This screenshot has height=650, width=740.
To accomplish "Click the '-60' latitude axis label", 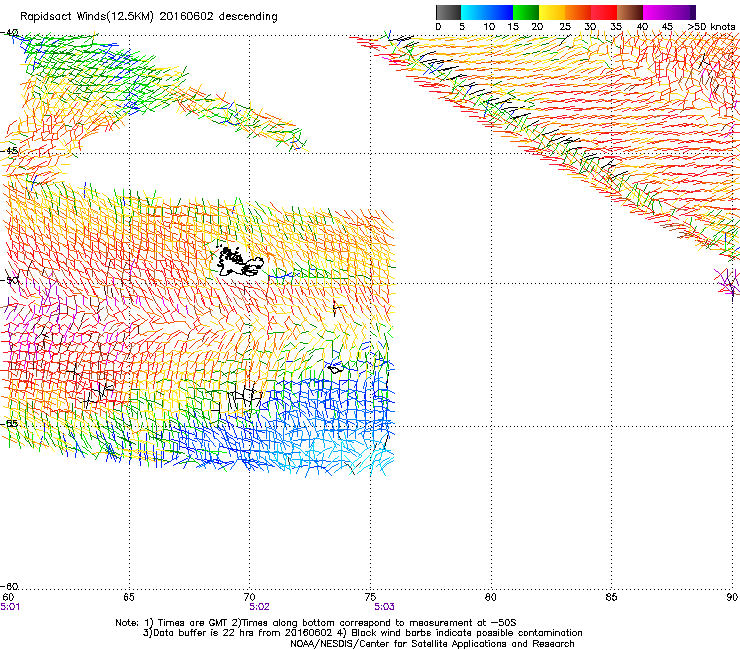I will 9,586.
